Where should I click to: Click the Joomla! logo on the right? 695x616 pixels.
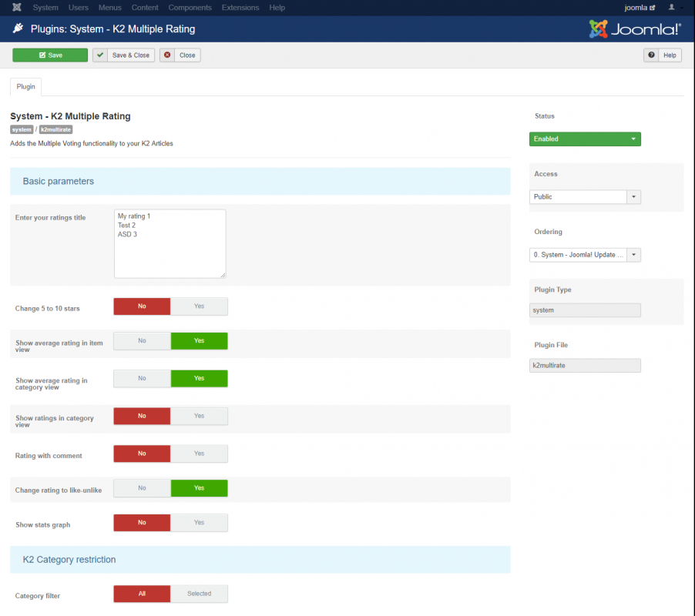[634, 29]
